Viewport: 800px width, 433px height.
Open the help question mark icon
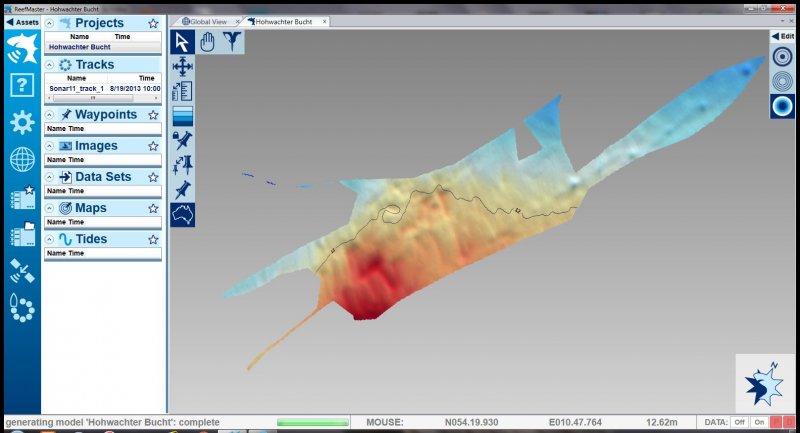[x=22, y=85]
